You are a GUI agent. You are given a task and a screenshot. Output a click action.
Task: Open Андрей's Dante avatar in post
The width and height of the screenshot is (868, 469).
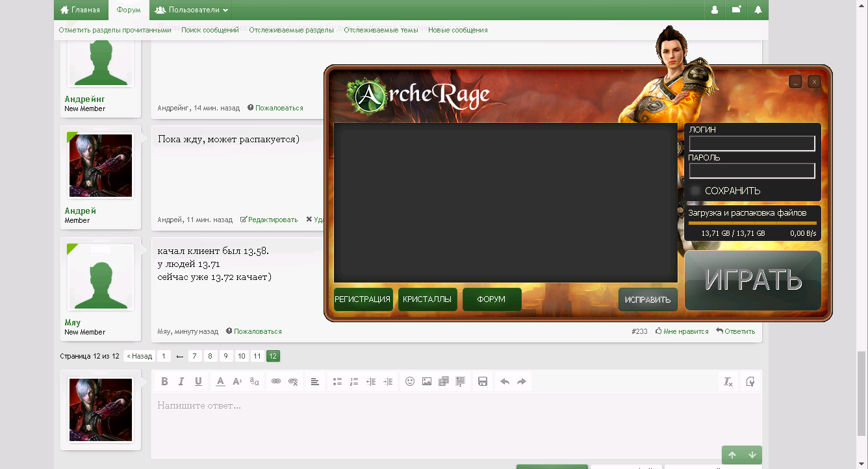pos(101,166)
